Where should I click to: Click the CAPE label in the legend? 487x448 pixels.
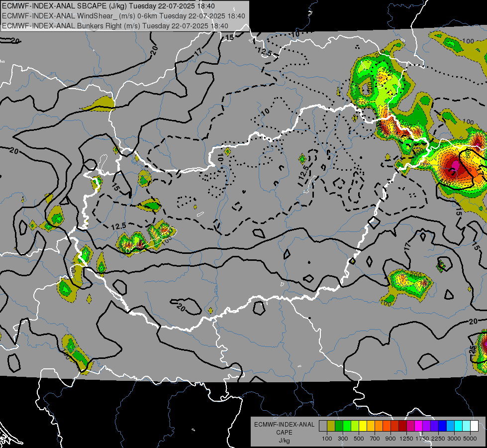(284, 433)
